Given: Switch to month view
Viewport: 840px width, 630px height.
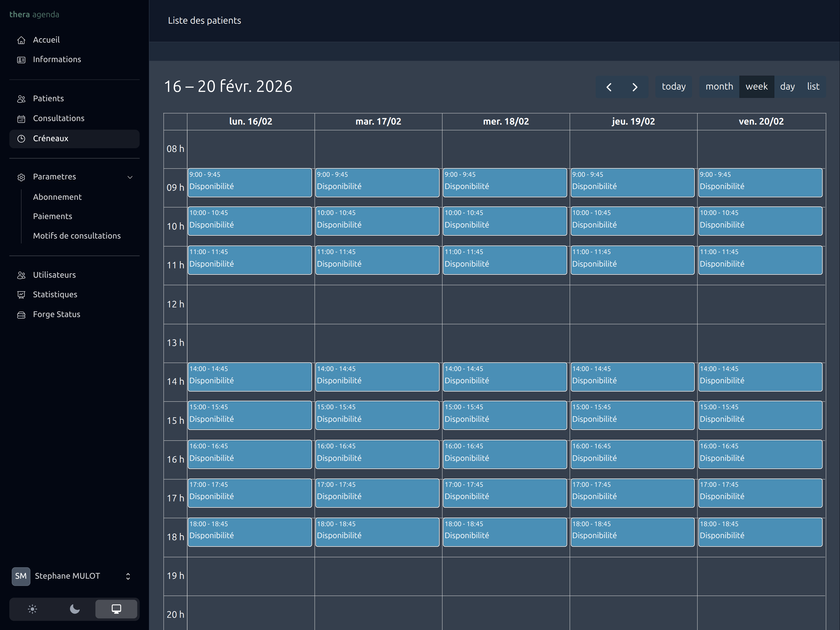Looking at the screenshot, I should (x=719, y=86).
